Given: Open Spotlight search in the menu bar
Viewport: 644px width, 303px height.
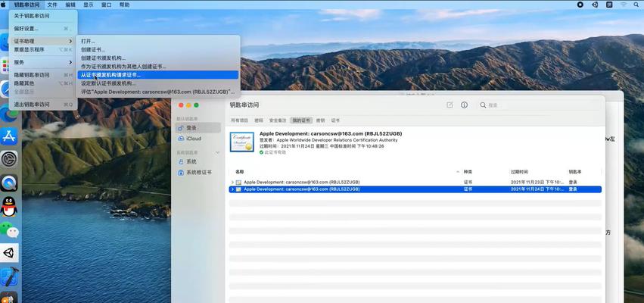Looking at the screenshot, I should click(638, 5).
